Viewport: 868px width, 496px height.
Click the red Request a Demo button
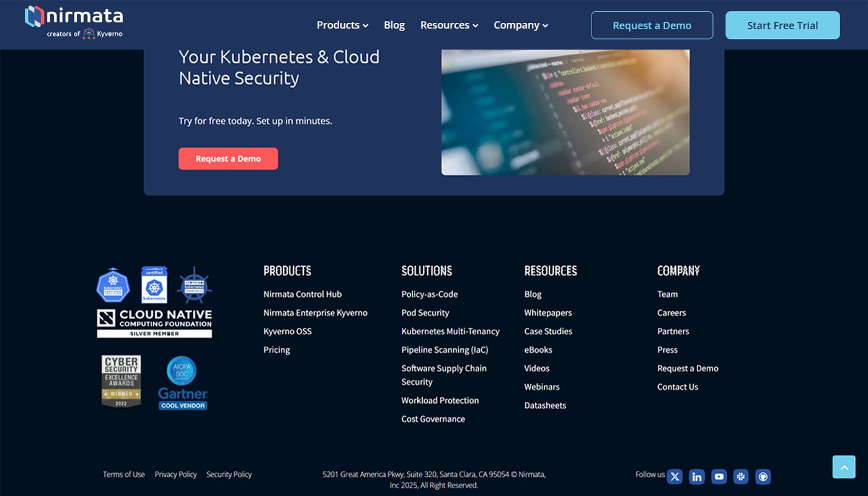(x=228, y=159)
